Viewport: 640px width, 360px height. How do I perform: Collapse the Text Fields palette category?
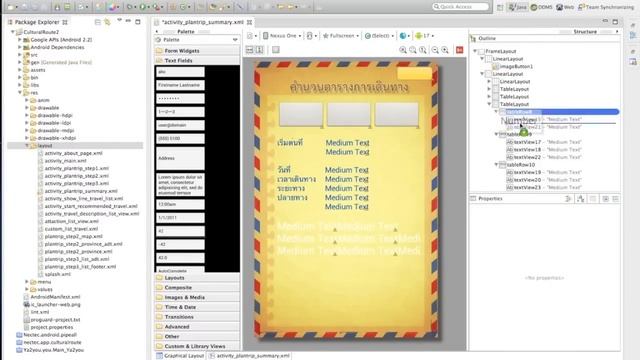coord(198,60)
